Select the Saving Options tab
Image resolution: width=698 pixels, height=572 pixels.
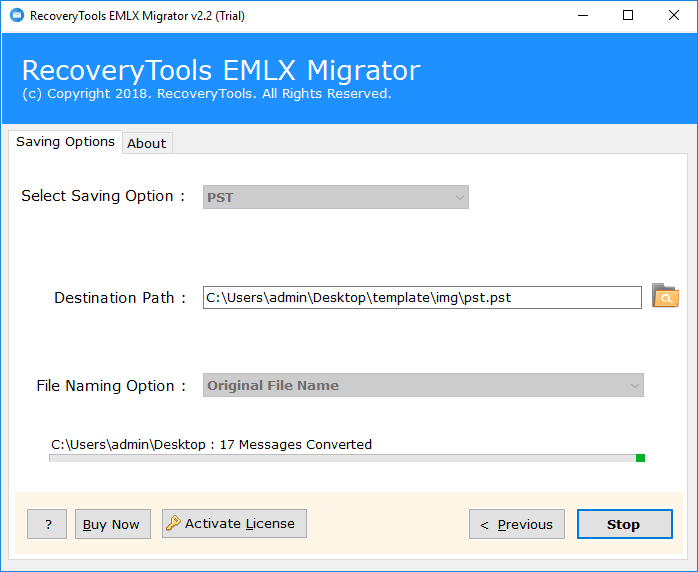pyautogui.click(x=65, y=142)
